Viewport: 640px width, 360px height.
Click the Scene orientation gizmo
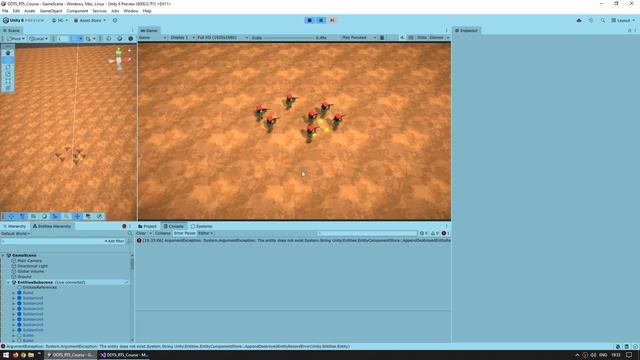tap(119, 59)
